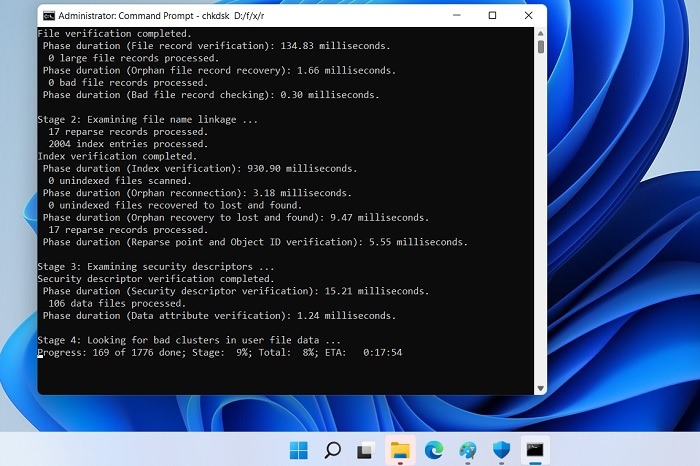Click 'Orphan reconnection): 3.18 milliseconds' line
Image resolution: width=700 pixels, height=466 pixels.
(197, 193)
